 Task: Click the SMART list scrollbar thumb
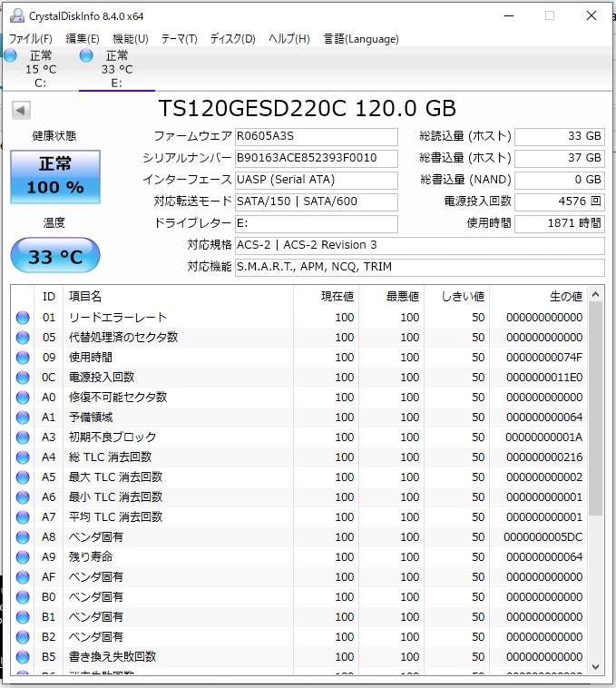tap(595, 408)
